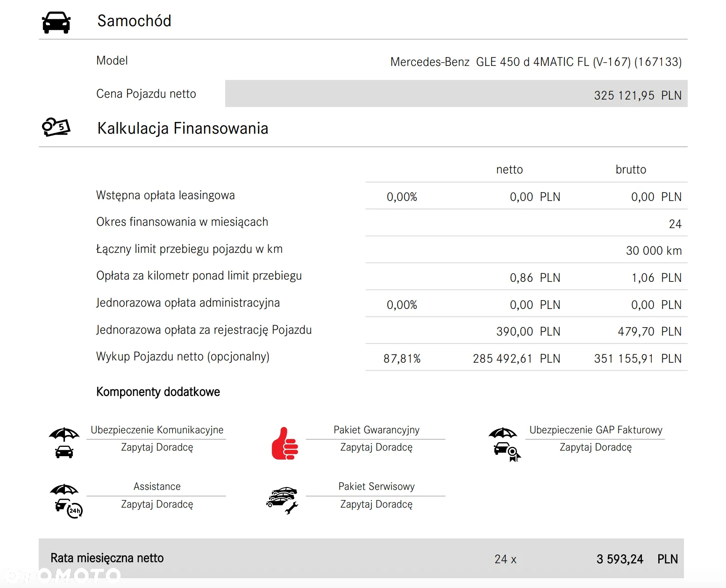The width and height of the screenshot is (726, 588).
Task: Select the Cena Pojazdu netto price field
Action: click(x=456, y=93)
